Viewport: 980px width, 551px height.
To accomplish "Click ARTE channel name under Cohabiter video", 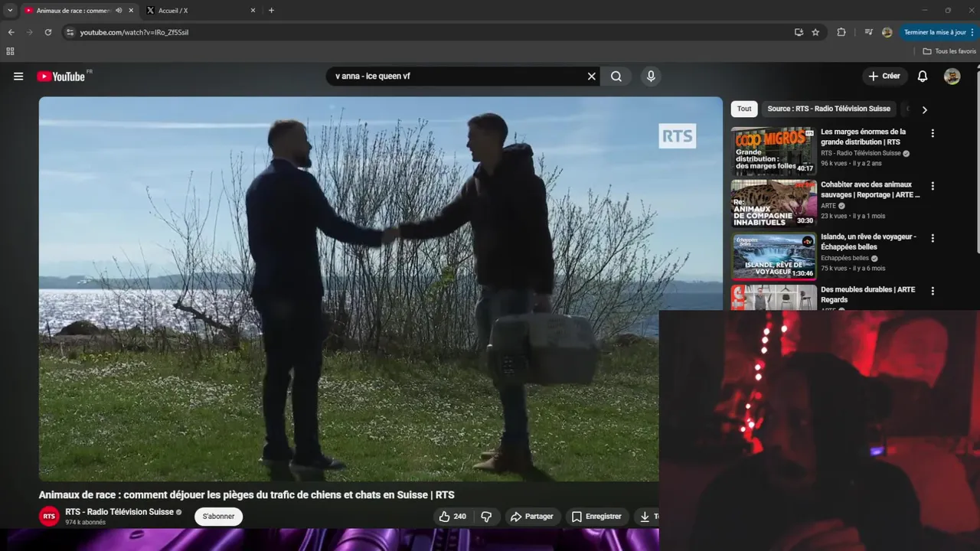I will [x=828, y=206].
